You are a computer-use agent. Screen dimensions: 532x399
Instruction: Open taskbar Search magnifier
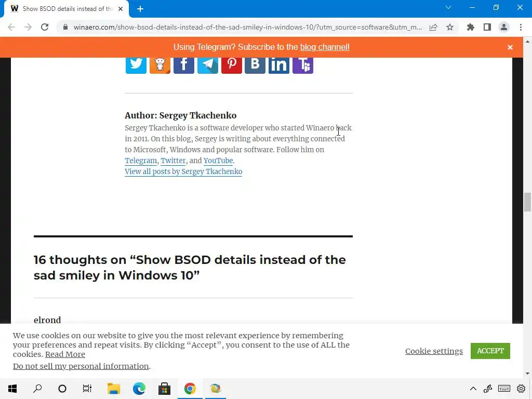pos(37,389)
